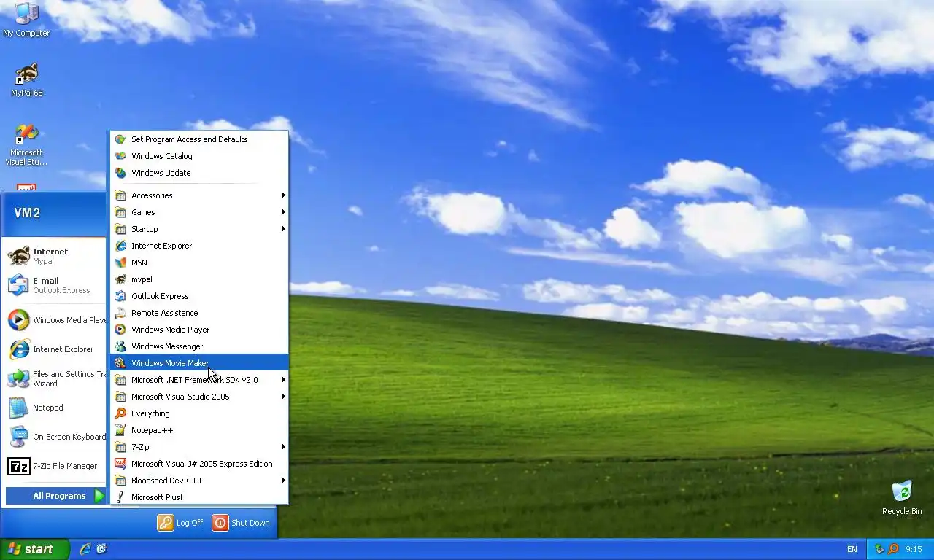Open Microsoft Plus! entry

(x=199, y=497)
